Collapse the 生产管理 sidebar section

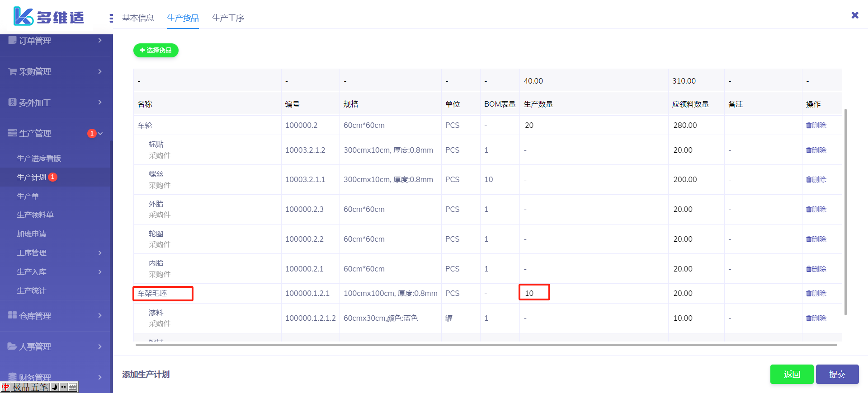[100, 133]
